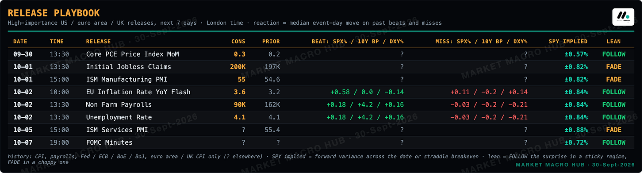Select the DATE column header

(20, 42)
